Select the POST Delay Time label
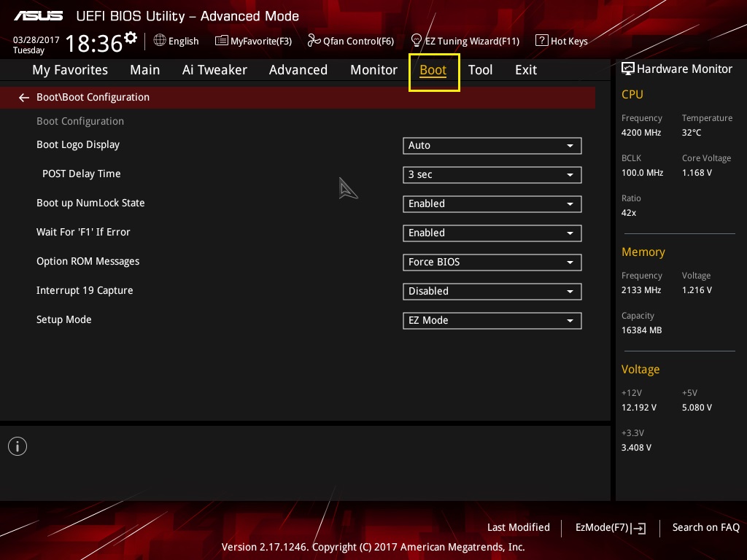 82,174
